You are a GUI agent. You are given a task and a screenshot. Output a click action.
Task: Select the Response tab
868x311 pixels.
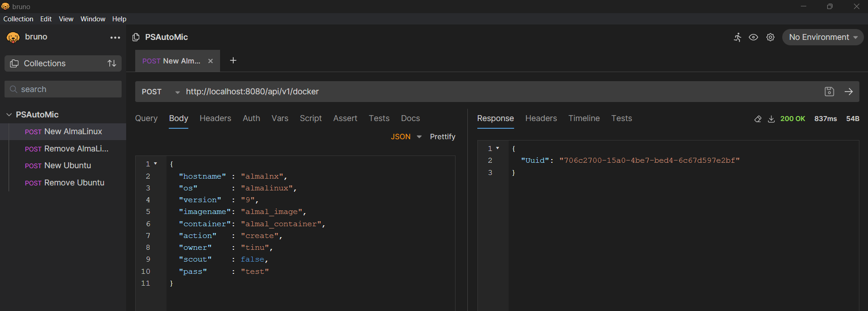click(x=495, y=118)
